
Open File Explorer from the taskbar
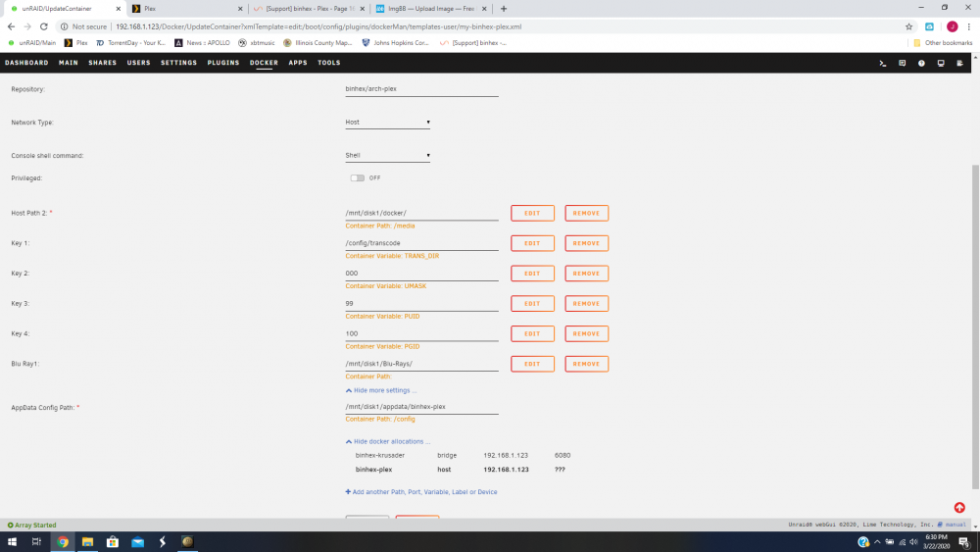pos(87,542)
